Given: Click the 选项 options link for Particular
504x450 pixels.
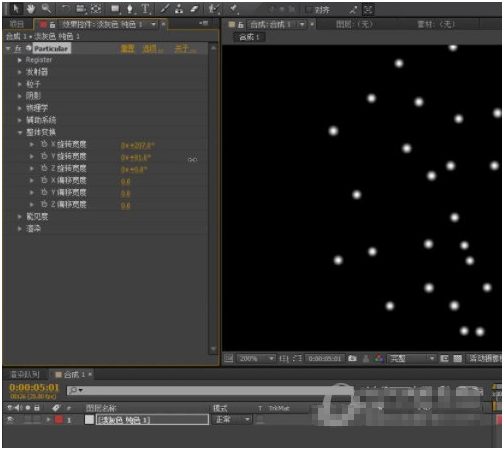Looking at the screenshot, I should (x=152, y=49).
